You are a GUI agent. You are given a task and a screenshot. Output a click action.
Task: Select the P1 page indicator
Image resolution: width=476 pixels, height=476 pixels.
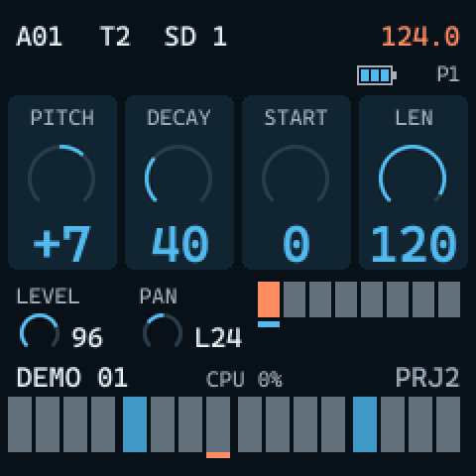(x=448, y=74)
